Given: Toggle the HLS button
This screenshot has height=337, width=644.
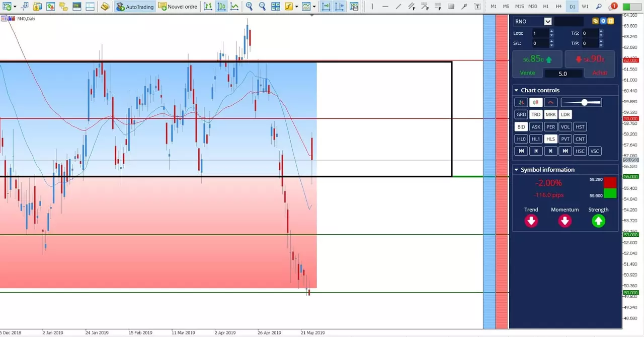Looking at the screenshot, I should [551, 139].
